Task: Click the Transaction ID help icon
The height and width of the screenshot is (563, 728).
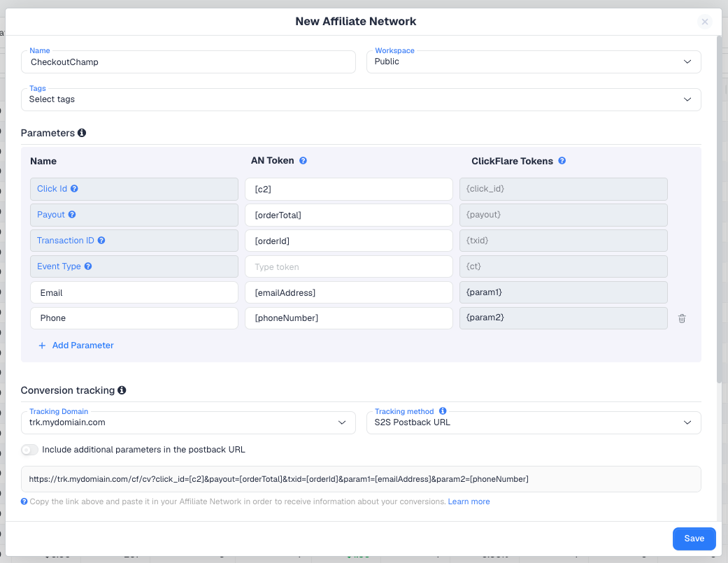Action: pos(101,241)
